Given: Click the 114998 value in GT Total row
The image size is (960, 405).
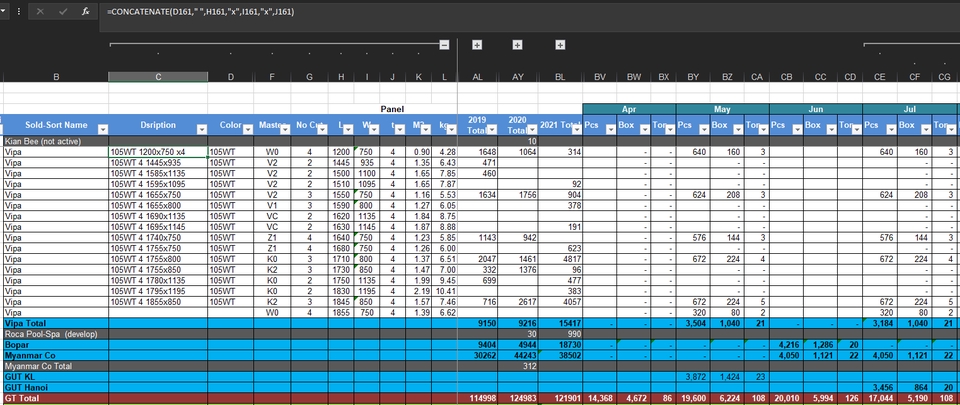Looking at the screenshot, I should (478, 398).
